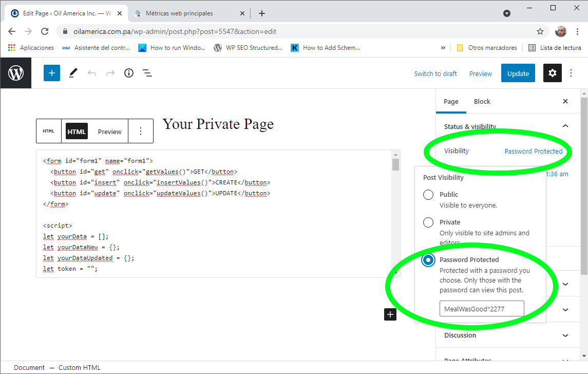The image size is (588, 374).
Task: Open the Asistente del contr... bookmark
Action: pyautogui.click(x=96, y=48)
